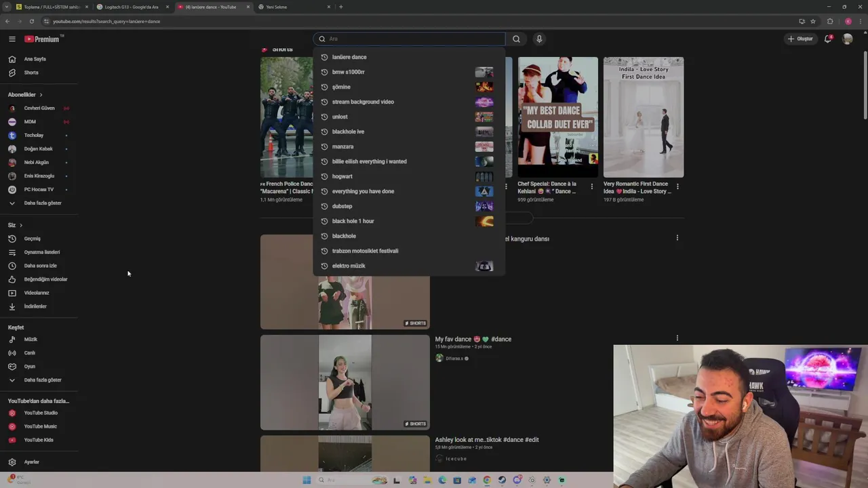Viewport: 868px width, 488px height.
Task: Open options for Chef Special Dance short
Action: pyautogui.click(x=592, y=186)
